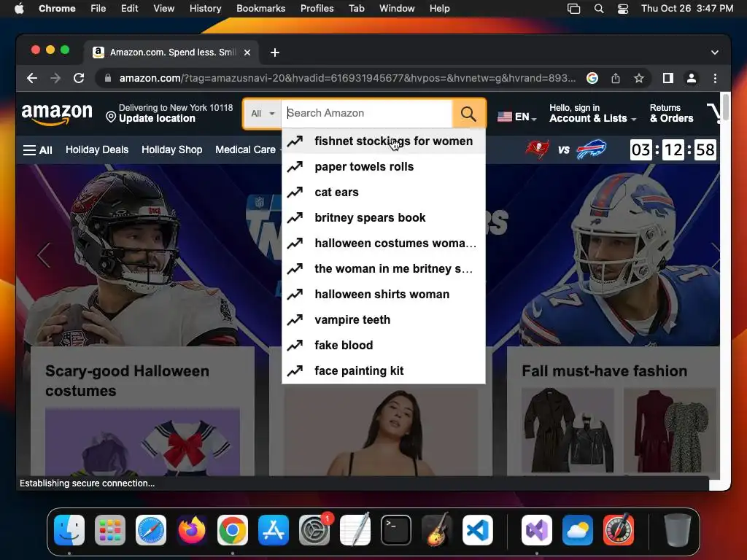Click the page vertical scrollbar
The image size is (747, 560).
pyautogui.click(x=726, y=108)
